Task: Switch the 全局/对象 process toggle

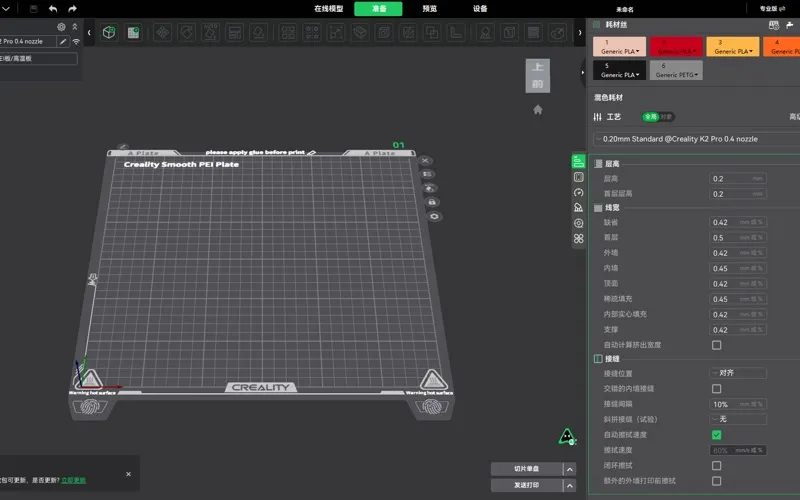Action: (658, 117)
